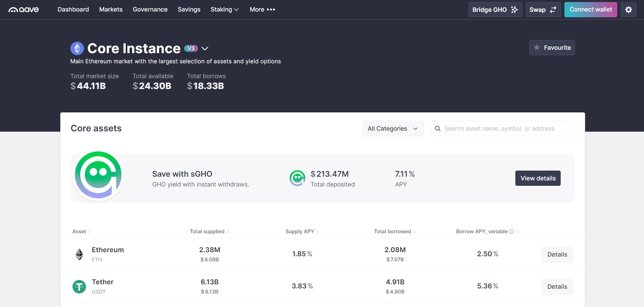Click the search magnifier icon
Image resolution: width=644 pixels, height=307 pixels.
[437, 129]
